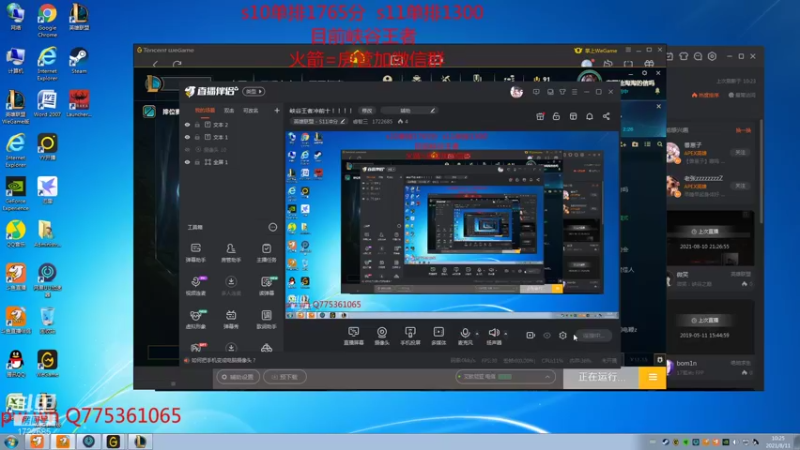This screenshot has height=450, width=800.
Task: Click the stream start button beside gear
Action: click(593, 335)
